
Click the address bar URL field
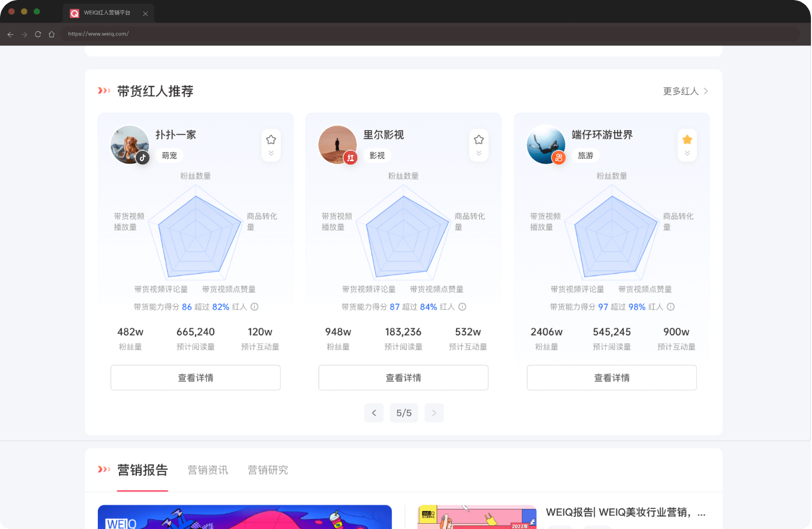pyautogui.click(x=423, y=34)
